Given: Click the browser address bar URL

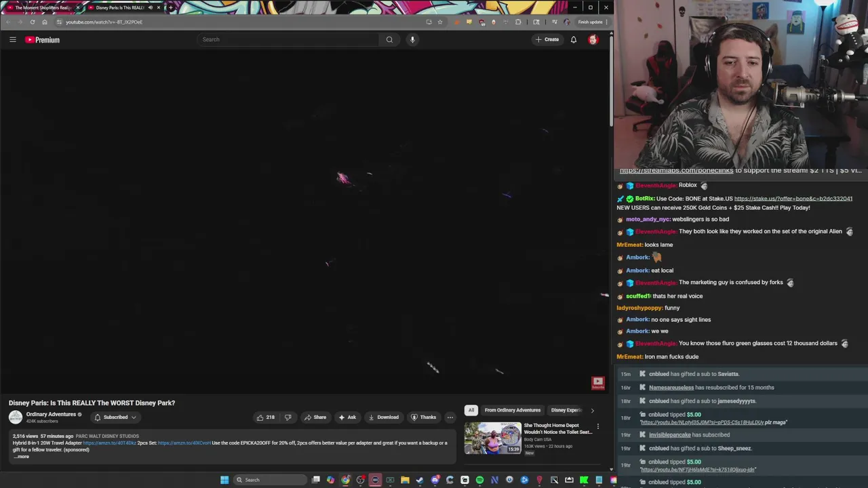Looking at the screenshot, I should click(104, 22).
